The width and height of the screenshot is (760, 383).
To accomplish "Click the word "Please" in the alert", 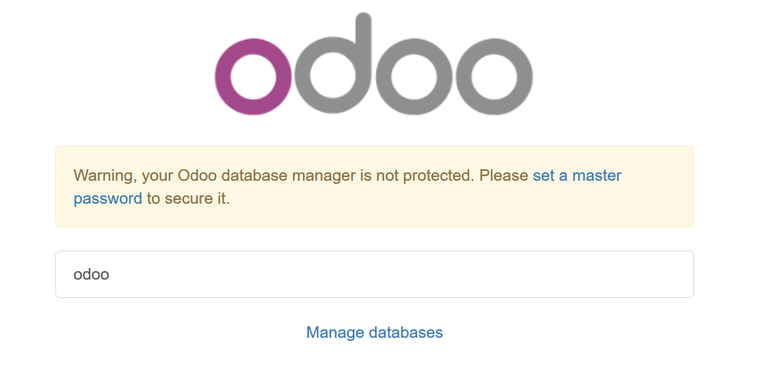I will [504, 175].
